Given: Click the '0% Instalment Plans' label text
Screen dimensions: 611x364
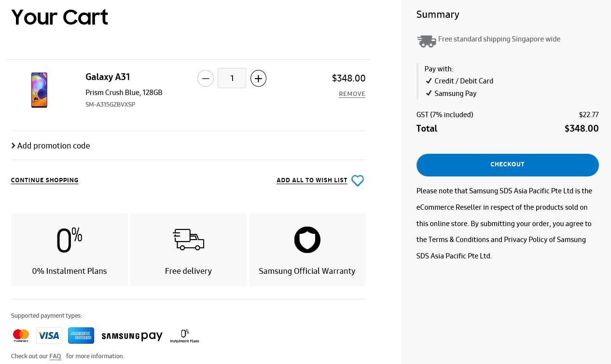Looking at the screenshot, I should [x=69, y=271].
